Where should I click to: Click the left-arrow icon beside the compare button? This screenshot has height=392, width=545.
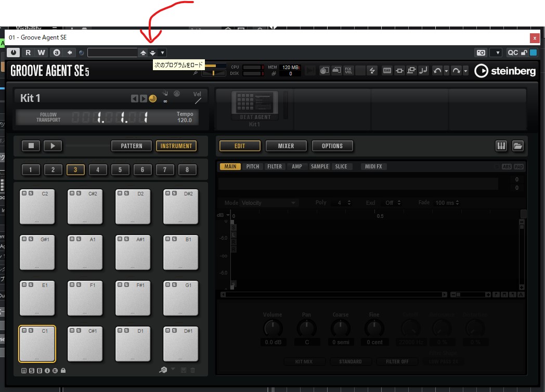70,53
